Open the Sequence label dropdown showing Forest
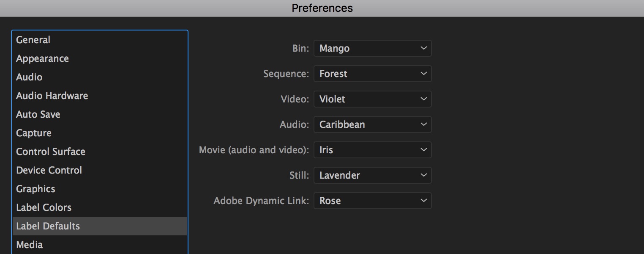The width and height of the screenshot is (644, 254). pos(372,74)
